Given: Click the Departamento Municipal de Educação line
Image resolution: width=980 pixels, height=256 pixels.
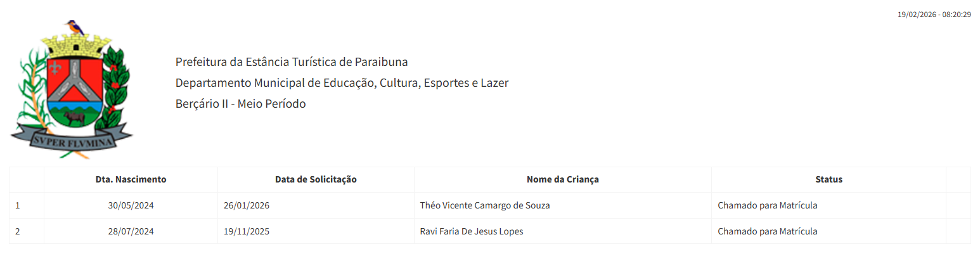Looking at the screenshot, I should click(x=342, y=83).
